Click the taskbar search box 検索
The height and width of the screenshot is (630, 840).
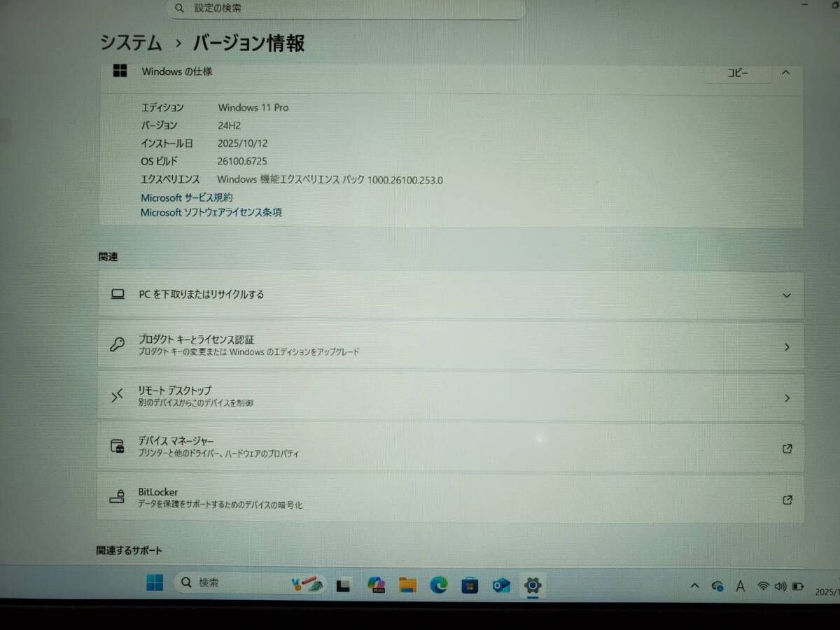point(250,582)
